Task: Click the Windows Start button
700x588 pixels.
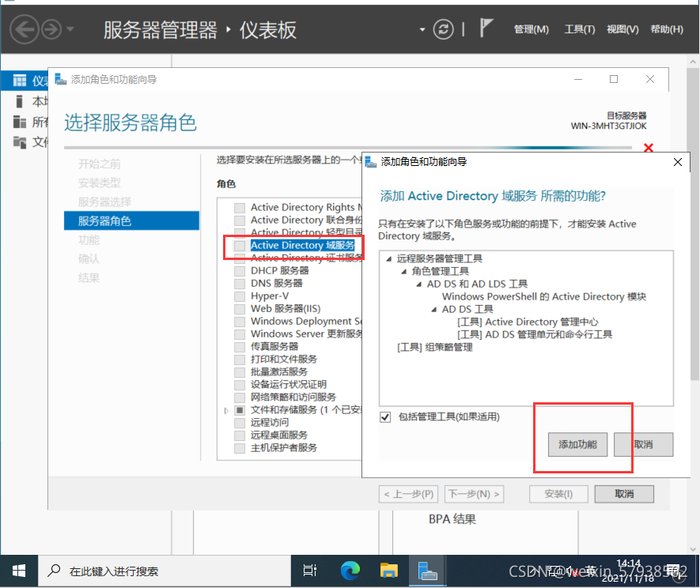Action: (x=19, y=571)
